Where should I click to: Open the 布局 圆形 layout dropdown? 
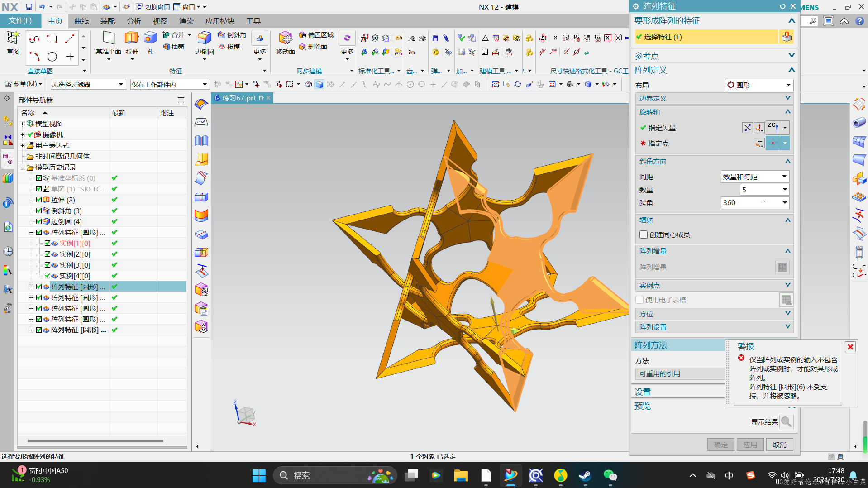point(759,85)
